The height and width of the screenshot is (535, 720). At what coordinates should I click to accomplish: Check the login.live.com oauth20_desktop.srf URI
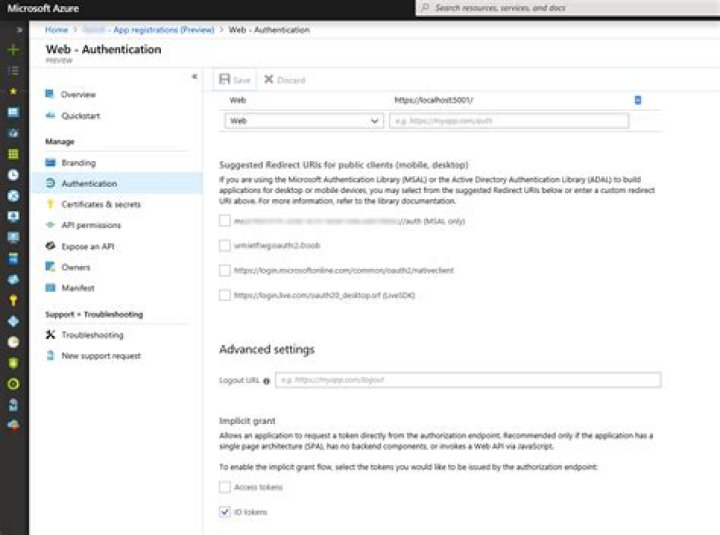click(x=225, y=295)
